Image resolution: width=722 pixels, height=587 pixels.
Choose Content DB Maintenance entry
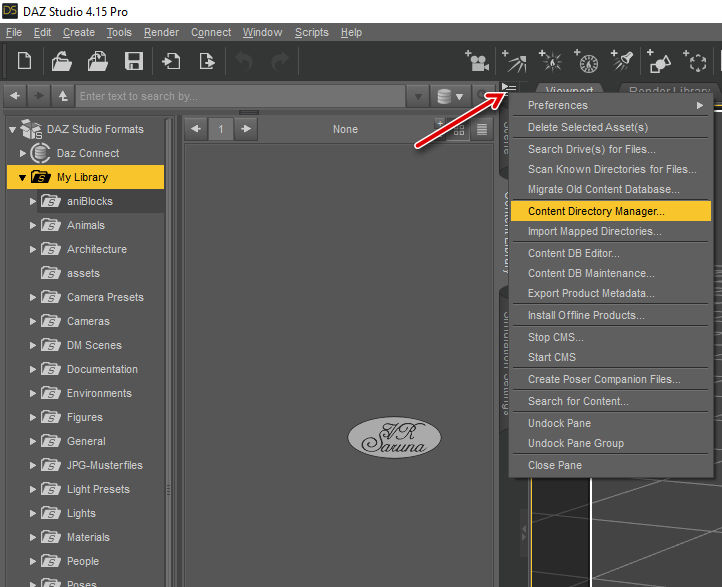pos(611,273)
